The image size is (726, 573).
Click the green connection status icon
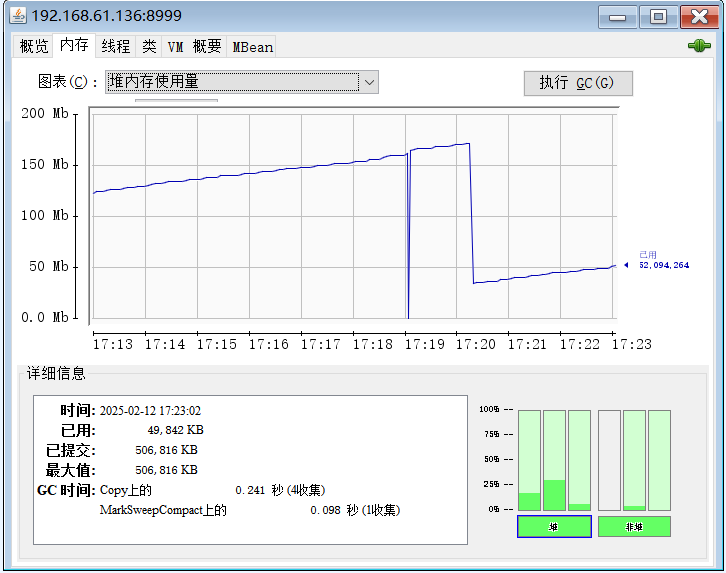699,46
